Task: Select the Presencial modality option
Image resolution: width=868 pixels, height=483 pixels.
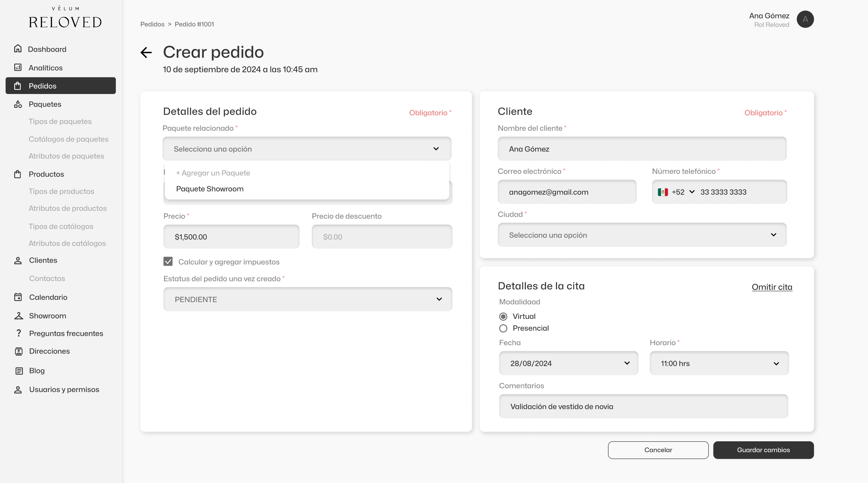Action: 503,329
